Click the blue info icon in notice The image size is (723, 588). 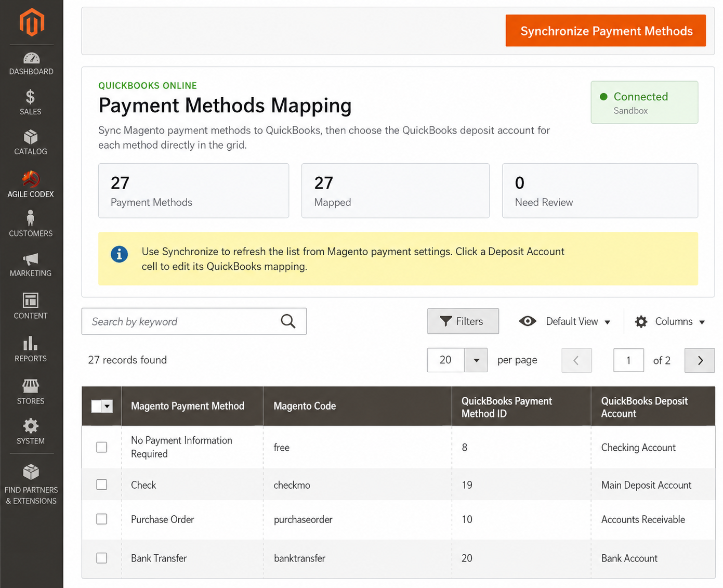click(119, 254)
